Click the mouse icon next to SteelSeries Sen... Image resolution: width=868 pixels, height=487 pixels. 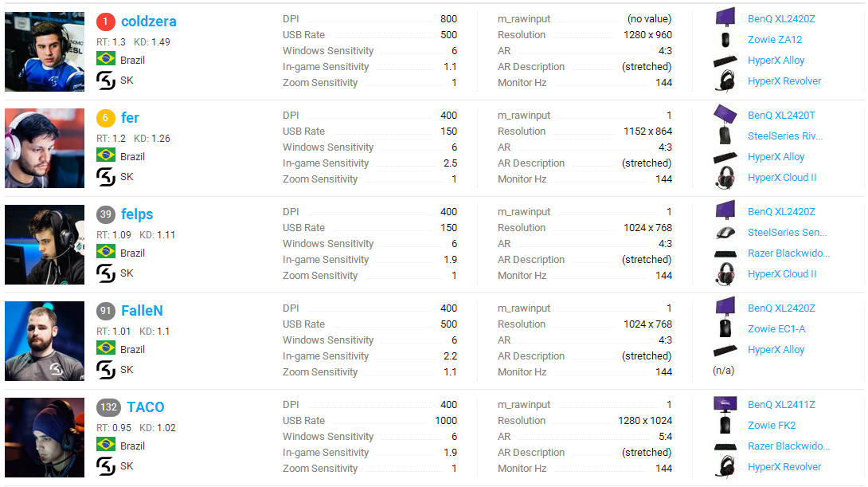[725, 233]
